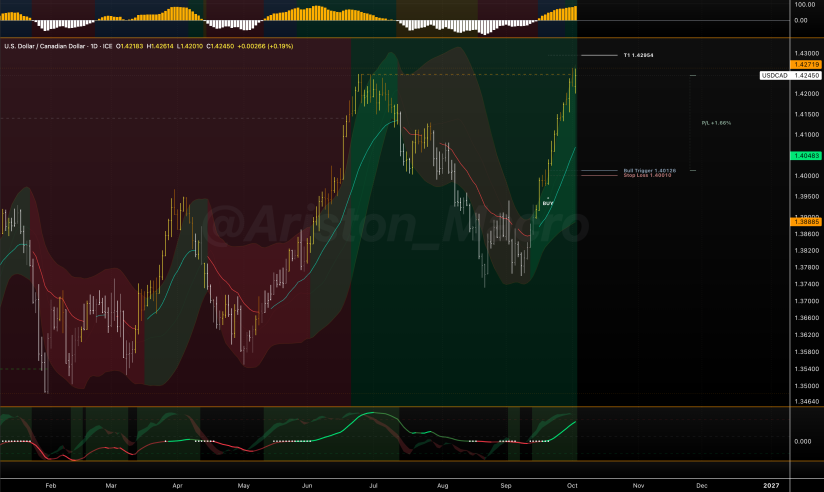Click the 1.38200 price scale label
Image resolution: width=824 pixels, height=492 pixels.
(x=807, y=251)
